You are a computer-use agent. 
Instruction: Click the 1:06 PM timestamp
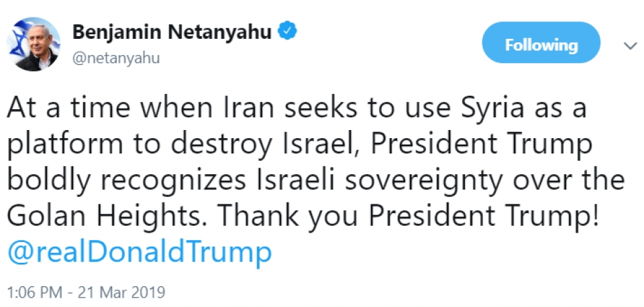[35, 293]
